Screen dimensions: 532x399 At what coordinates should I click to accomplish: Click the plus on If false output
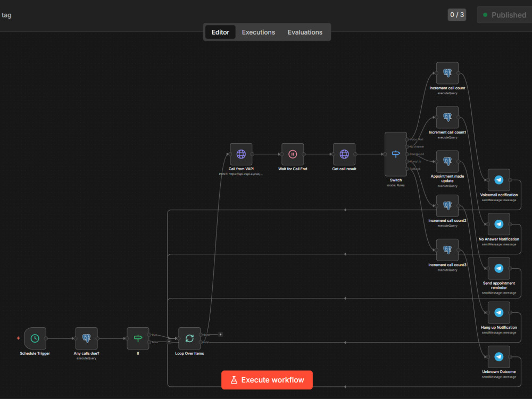(x=169, y=342)
